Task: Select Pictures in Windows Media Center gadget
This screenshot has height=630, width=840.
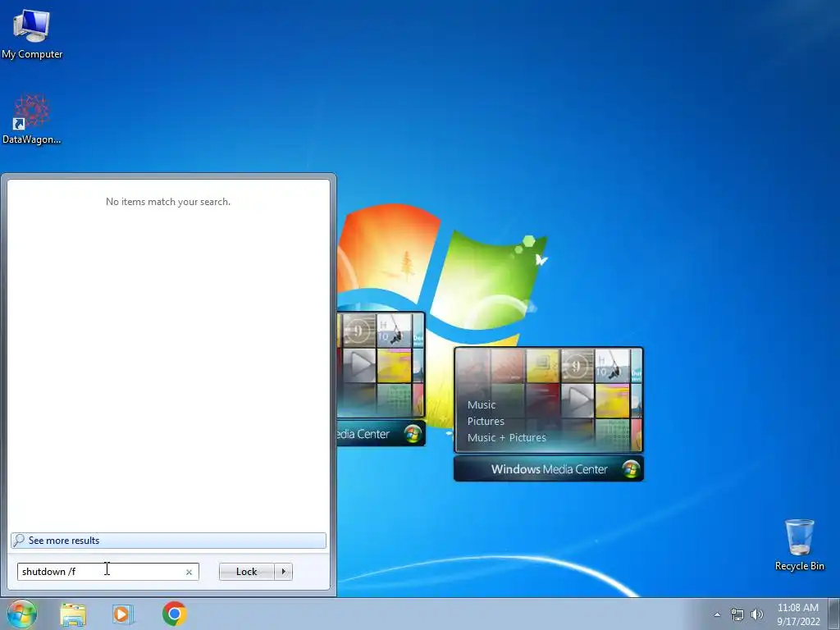Action: pos(486,421)
